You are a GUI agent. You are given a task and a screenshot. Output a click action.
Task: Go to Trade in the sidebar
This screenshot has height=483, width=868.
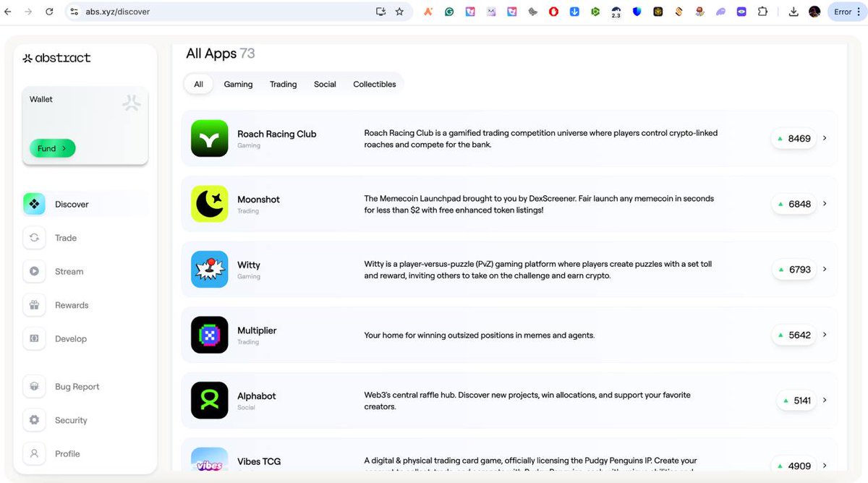(85, 238)
